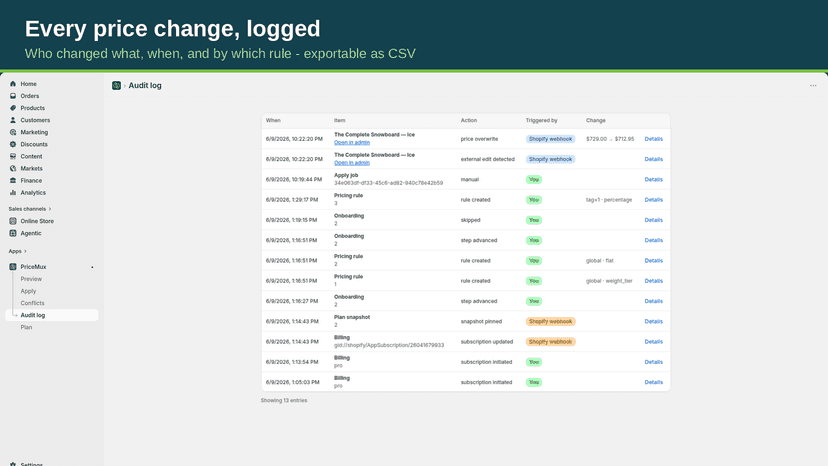This screenshot has height=466, width=828.
Task: Click the Finance bank icon
Action: click(x=13, y=181)
